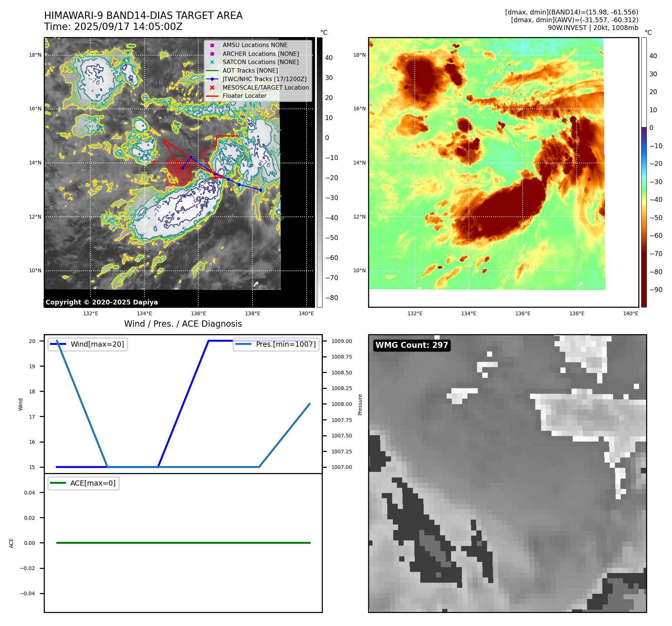Click the wind axis tick labeled 17
The height and width of the screenshot is (626, 672).
coord(32,417)
